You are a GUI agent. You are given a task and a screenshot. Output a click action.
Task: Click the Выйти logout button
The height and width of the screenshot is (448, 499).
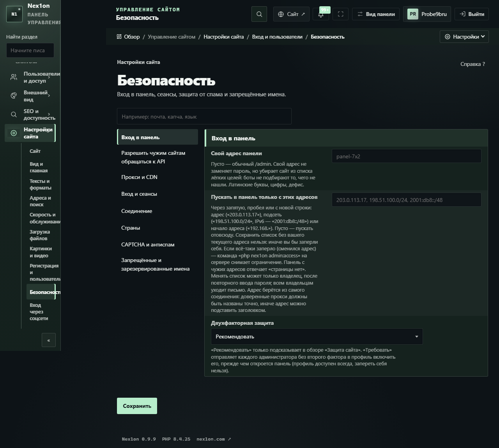pyautogui.click(x=472, y=14)
